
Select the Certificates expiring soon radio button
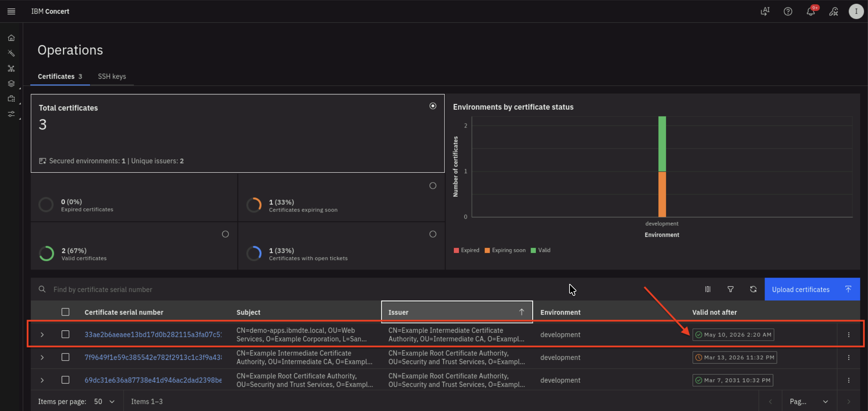(x=433, y=186)
